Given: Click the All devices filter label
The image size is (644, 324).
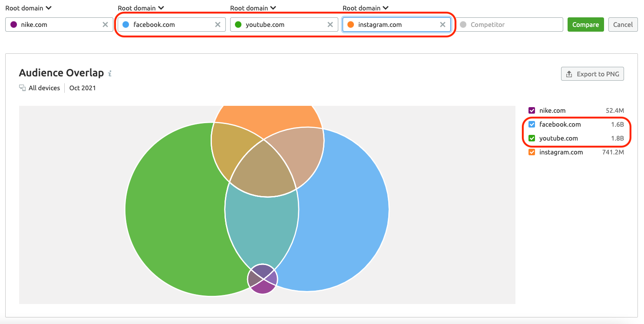Looking at the screenshot, I should click(44, 88).
